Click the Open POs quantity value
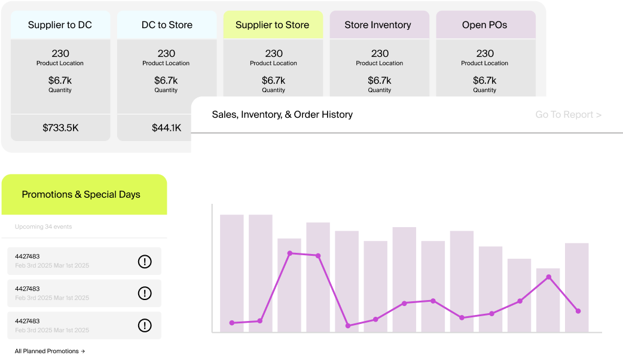The width and height of the screenshot is (623, 364). click(x=484, y=81)
